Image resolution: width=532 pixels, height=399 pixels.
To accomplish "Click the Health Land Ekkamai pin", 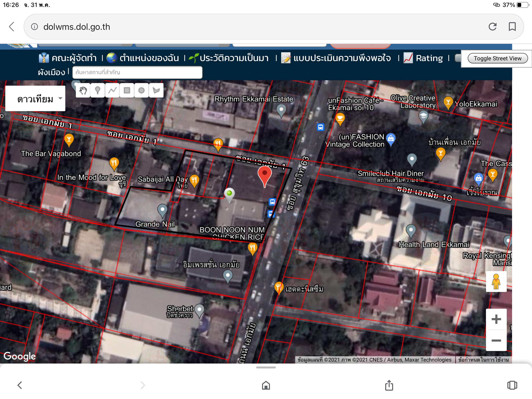I will coord(411,231).
